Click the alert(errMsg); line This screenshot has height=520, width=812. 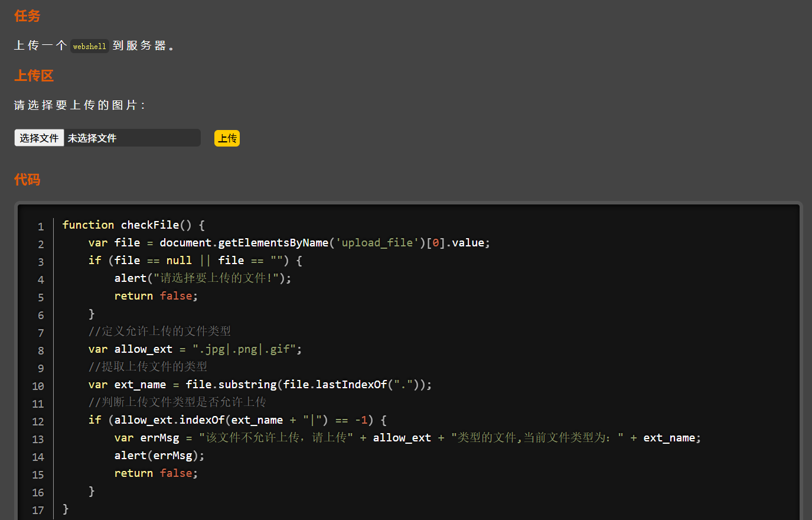coord(159,456)
